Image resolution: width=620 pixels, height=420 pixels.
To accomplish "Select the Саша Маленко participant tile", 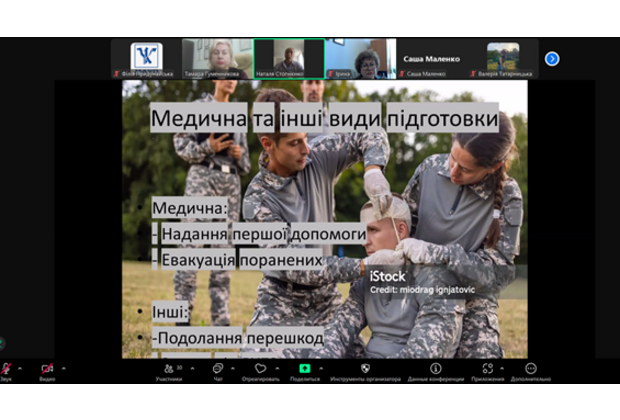I will pyautogui.click(x=432, y=59).
